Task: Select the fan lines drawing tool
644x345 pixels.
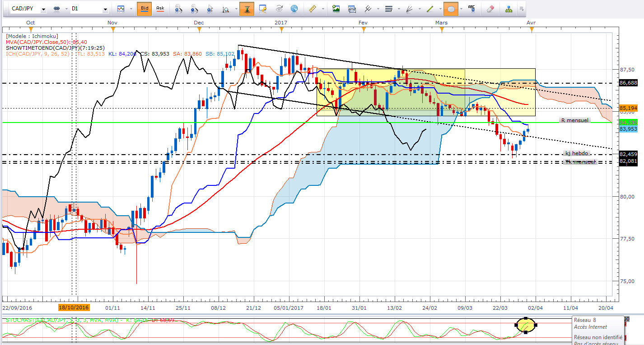Action: (409, 9)
